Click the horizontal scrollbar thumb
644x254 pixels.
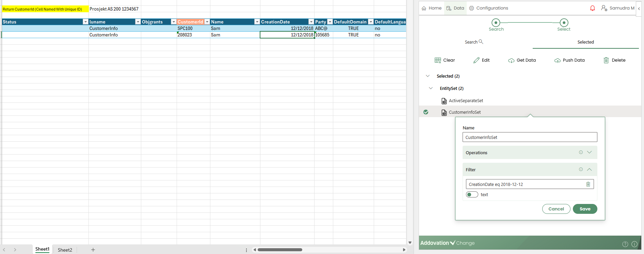point(280,250)
